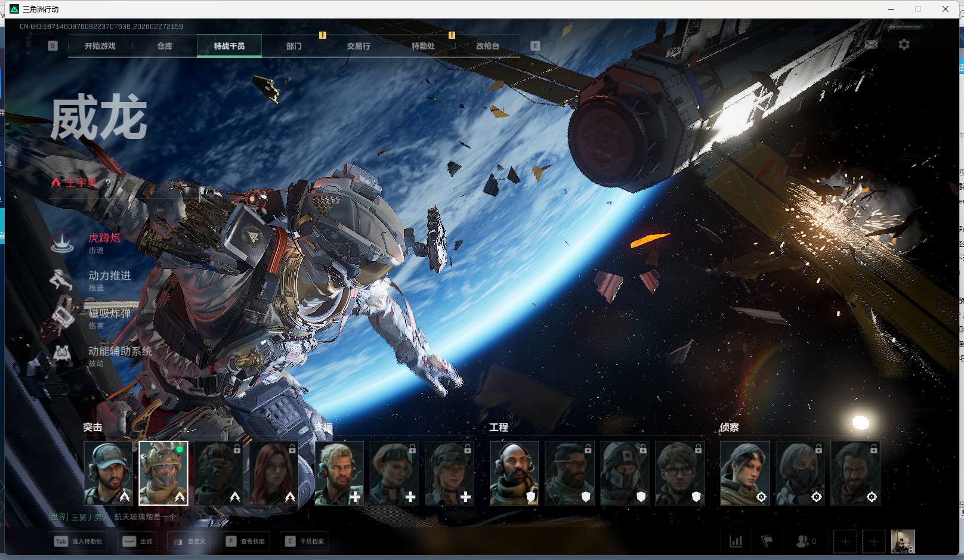
Task: Select the first operator portrait under 侦察
Action: pos(744,473)
